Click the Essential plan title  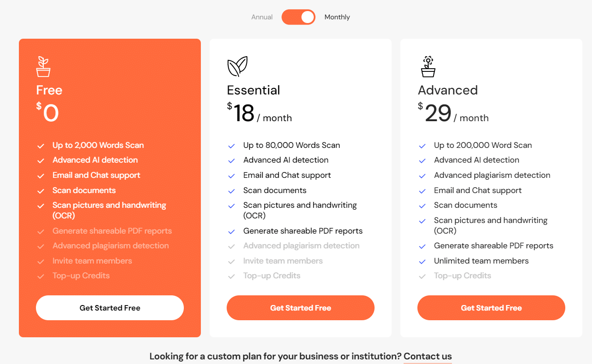(x=253, y=90)
